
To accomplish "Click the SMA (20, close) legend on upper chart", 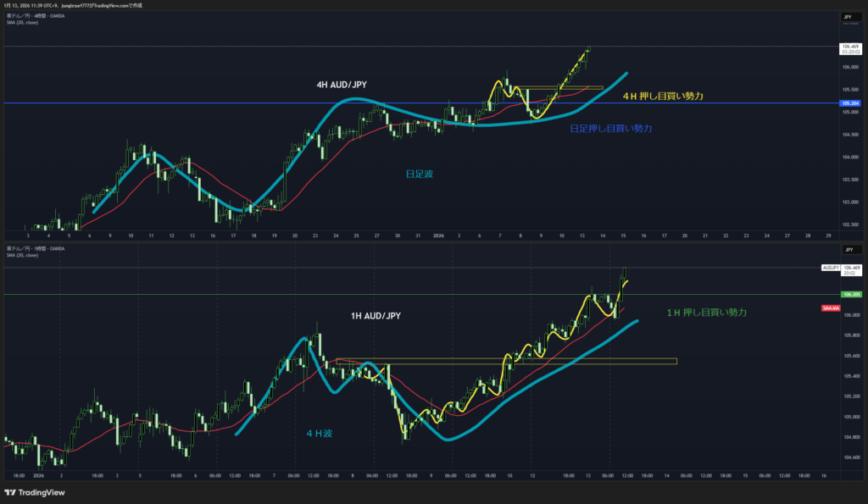I will 23,22.
